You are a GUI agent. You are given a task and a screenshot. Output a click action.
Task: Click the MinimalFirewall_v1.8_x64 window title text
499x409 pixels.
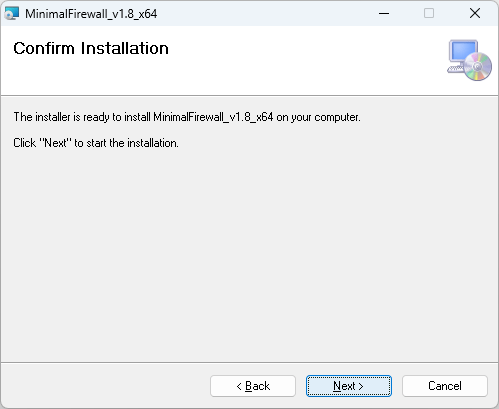pyautogui.click(x=91, y=14)
